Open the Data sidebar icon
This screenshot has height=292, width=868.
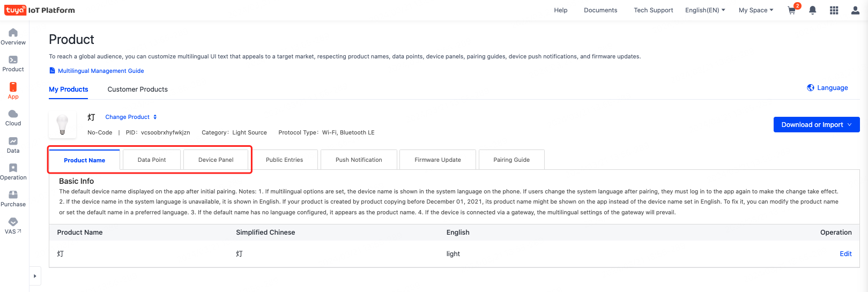(x=13, y=141)
